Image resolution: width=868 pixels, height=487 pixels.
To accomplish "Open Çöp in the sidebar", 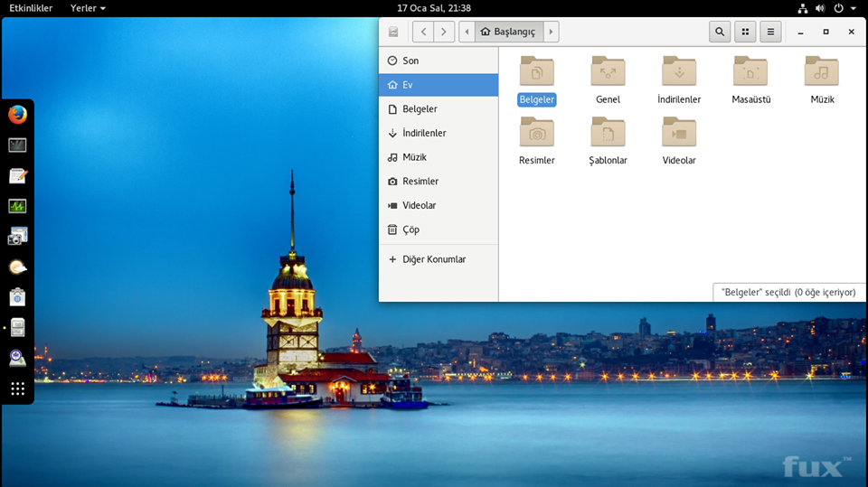I will tap(410, 229).
